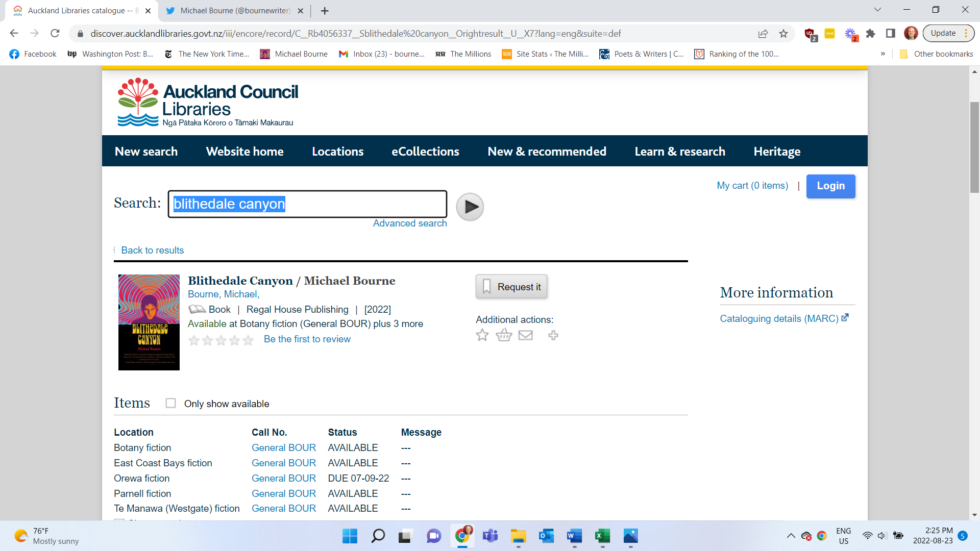Click the share page icon in address bar
This screenshot has width=980, height=551.
point(763,34)
